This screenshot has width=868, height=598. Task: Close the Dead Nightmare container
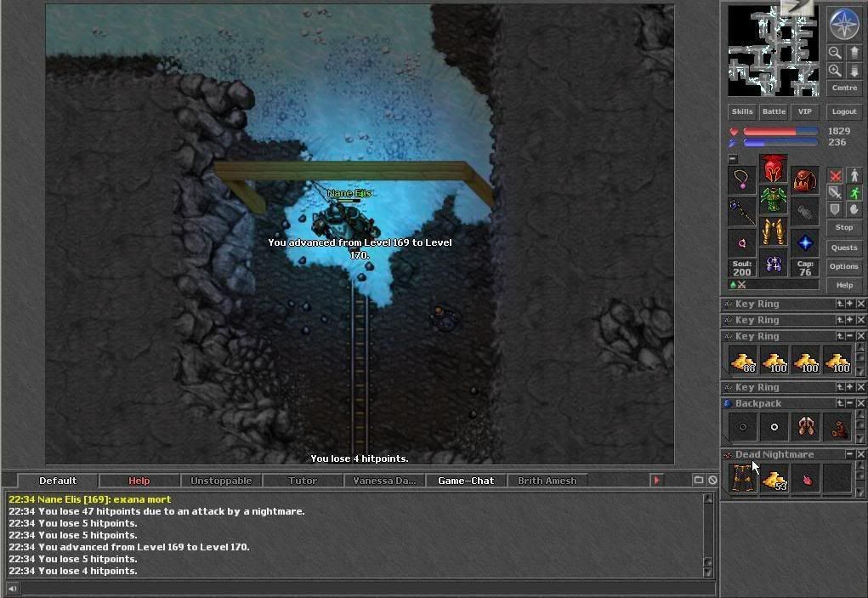click(x=861, y=454)
